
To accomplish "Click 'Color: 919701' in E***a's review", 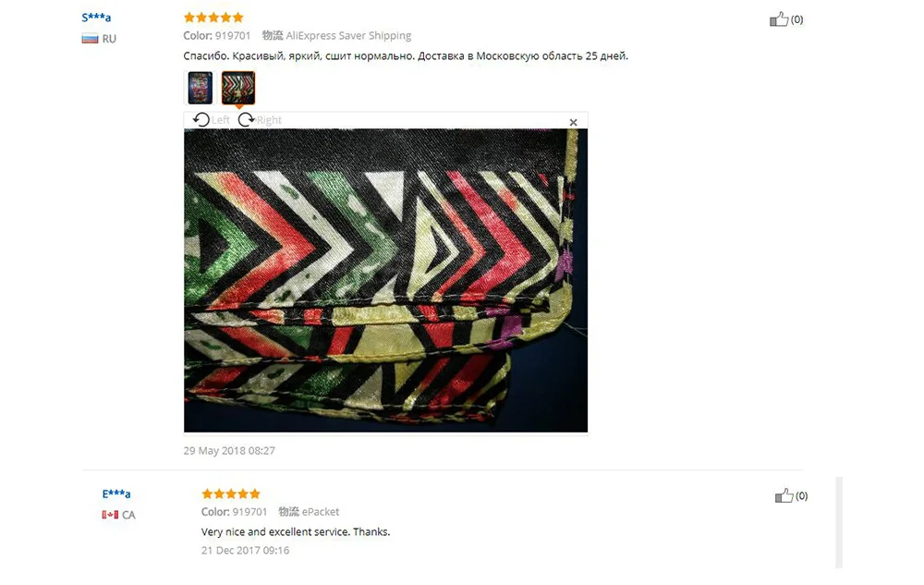I will (234, 511).
